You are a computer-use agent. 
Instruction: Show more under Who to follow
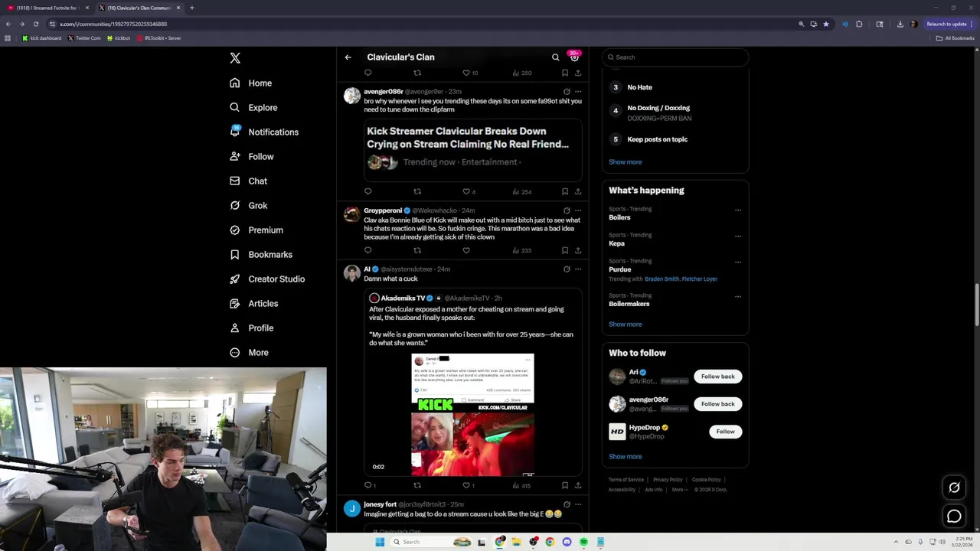coord(625,457)
